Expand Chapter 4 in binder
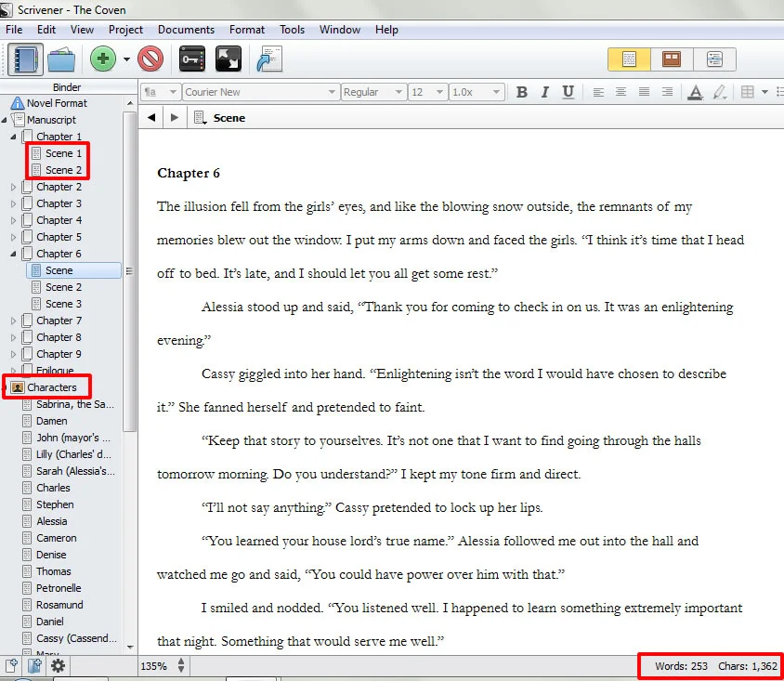Image resolution: width=784 pixels, height=681 pixels. [14, 220]
